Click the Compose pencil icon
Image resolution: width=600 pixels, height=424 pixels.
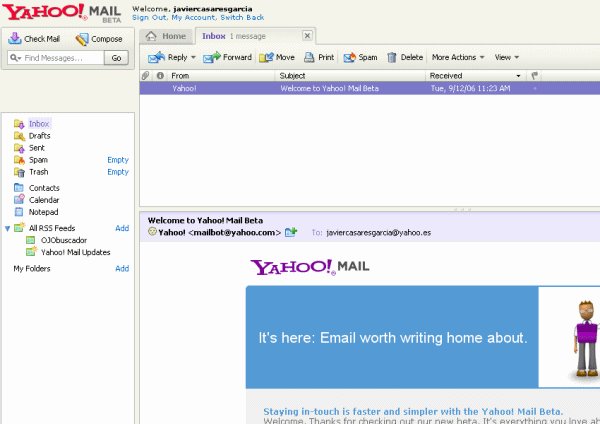pos(82,39)
